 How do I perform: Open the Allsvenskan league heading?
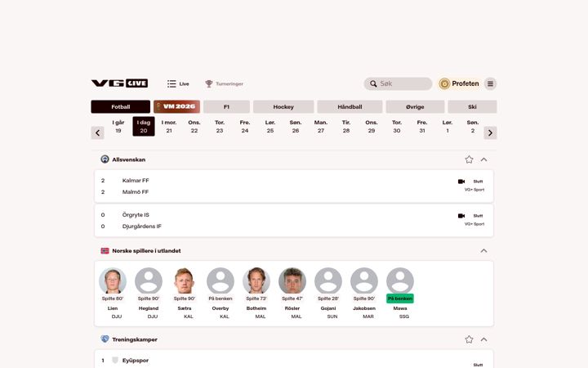[x=129, y=159]
